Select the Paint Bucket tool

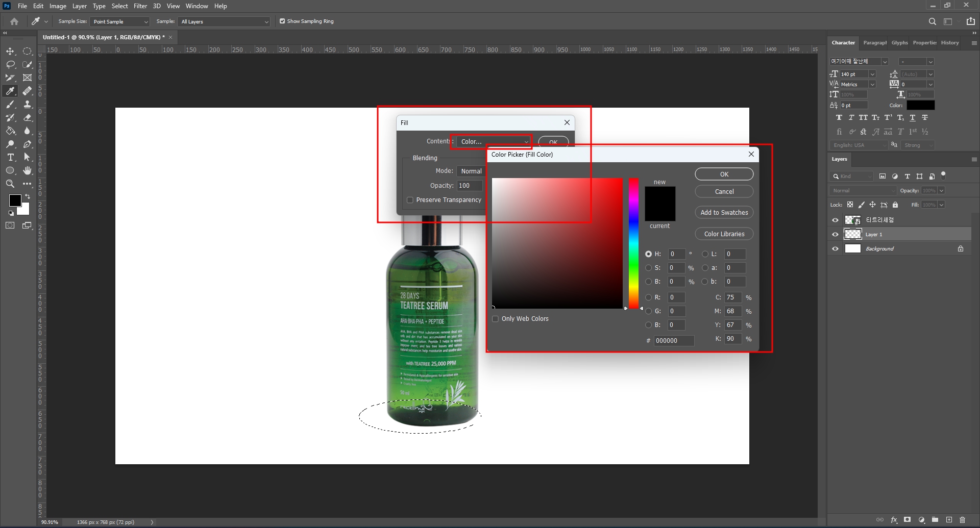coord(10,131)
